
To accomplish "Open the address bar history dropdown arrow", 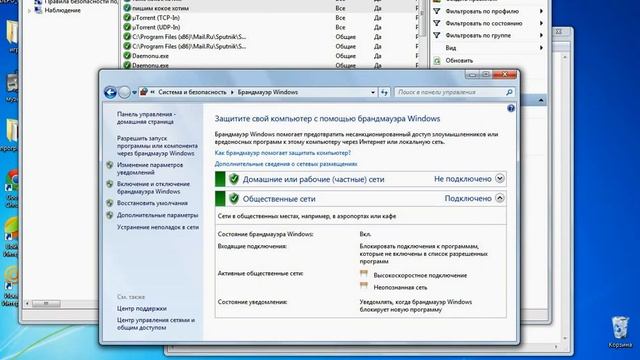I will [x=373, y=93].
